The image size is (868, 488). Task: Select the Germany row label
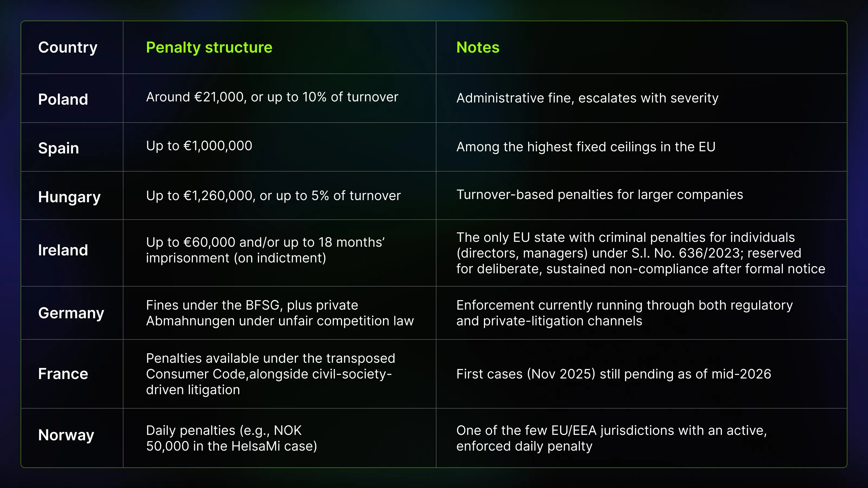(x=71, y=313)
